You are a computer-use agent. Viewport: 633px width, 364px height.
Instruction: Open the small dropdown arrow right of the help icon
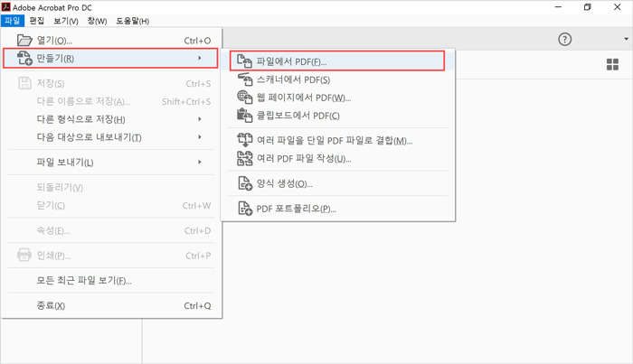click(626, 39)
